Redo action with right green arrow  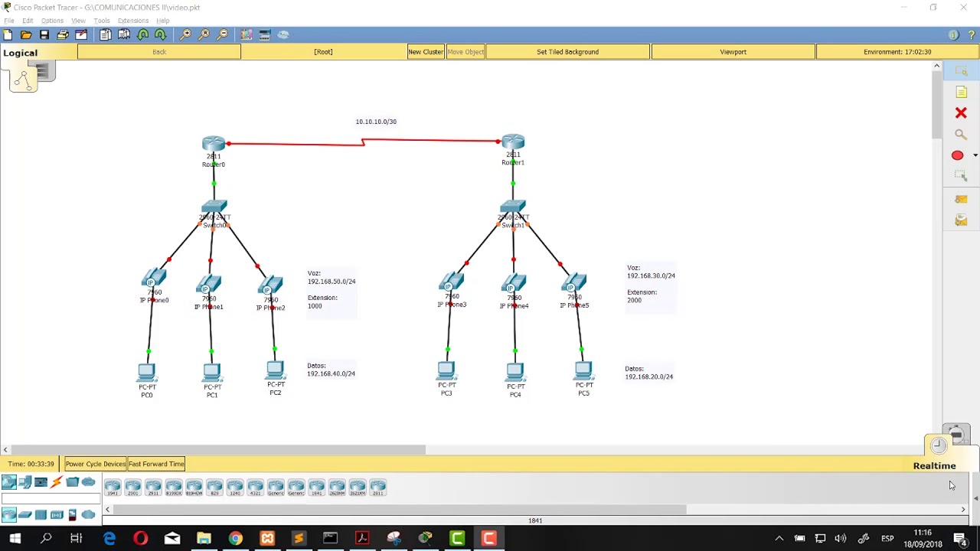click(161, 34)
